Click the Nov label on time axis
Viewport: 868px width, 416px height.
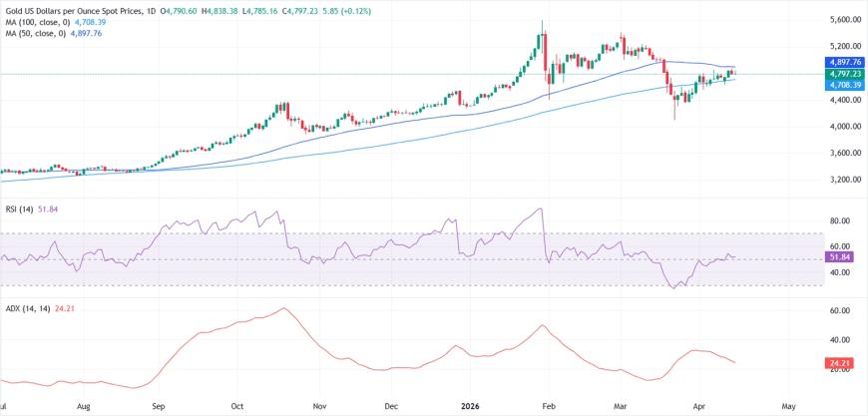[x=318, y=407]
